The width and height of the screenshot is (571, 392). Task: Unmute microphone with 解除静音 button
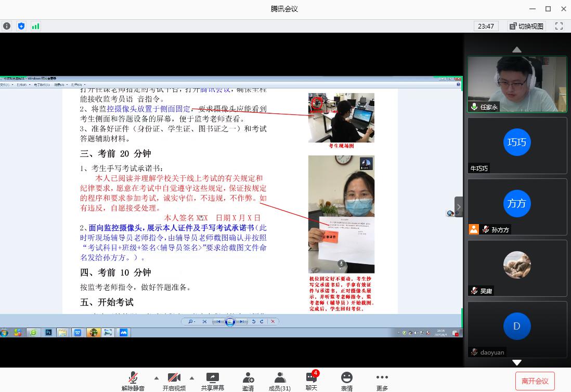tap(133, 381)
